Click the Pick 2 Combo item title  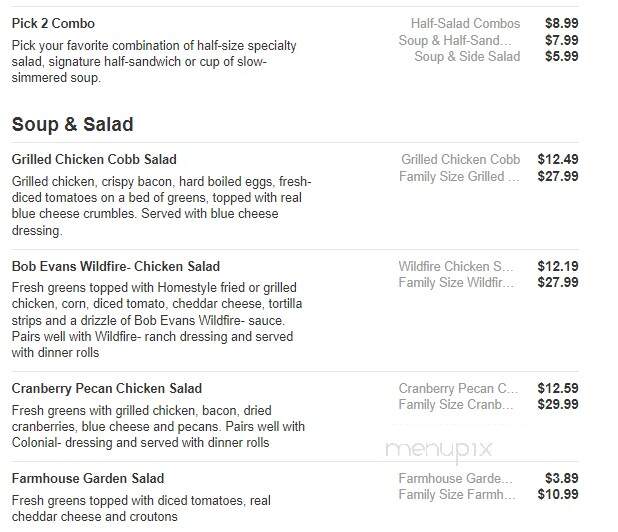click(53, 23)
